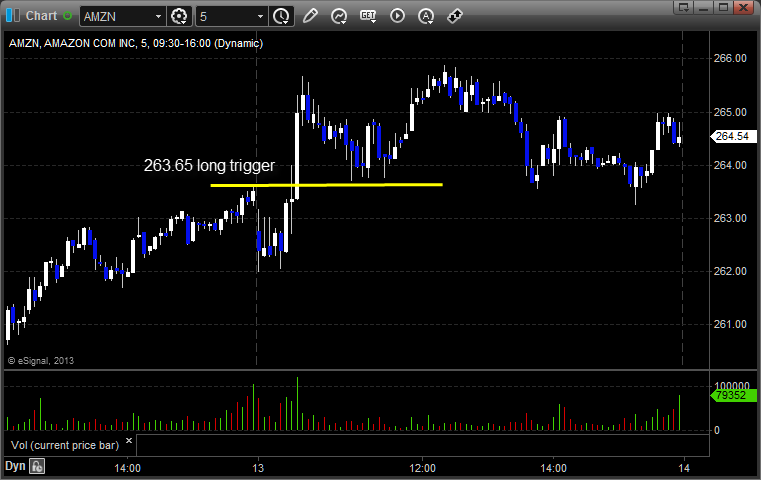Click the AMZN, AMAZON COM INC chart header text
Screen dimensions: 761x480
click(136, 43)
